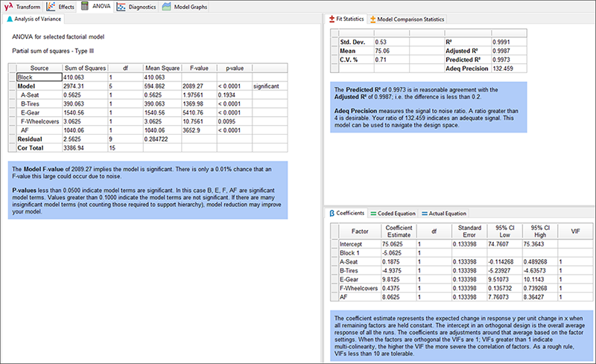
Task: Click the p-value column header
Action: pos(234,68)
